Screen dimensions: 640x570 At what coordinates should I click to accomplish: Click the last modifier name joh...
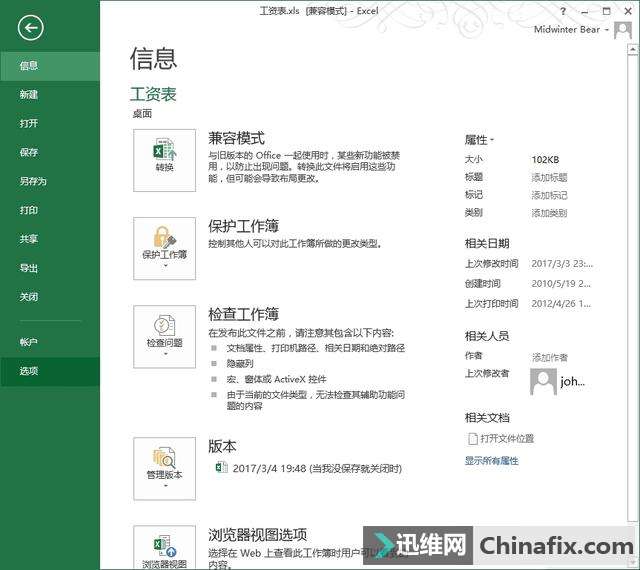click(572, 381)
